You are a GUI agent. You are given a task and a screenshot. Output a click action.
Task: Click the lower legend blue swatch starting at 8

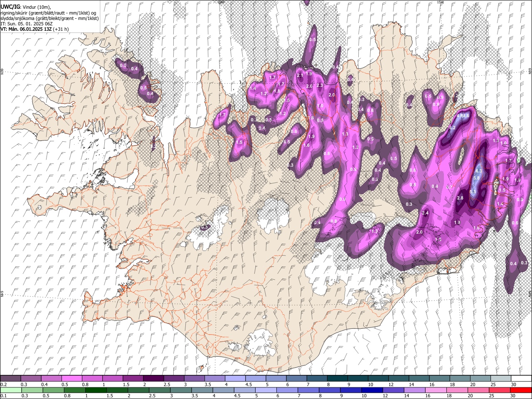(329, 390)
